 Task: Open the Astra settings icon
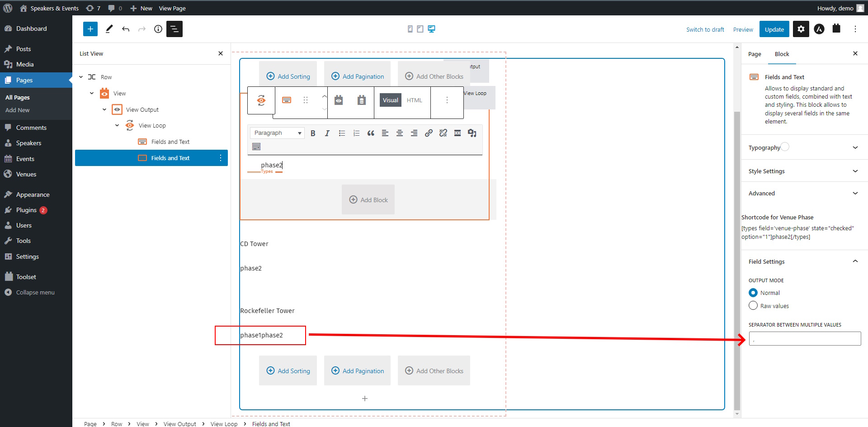[819, 29]
